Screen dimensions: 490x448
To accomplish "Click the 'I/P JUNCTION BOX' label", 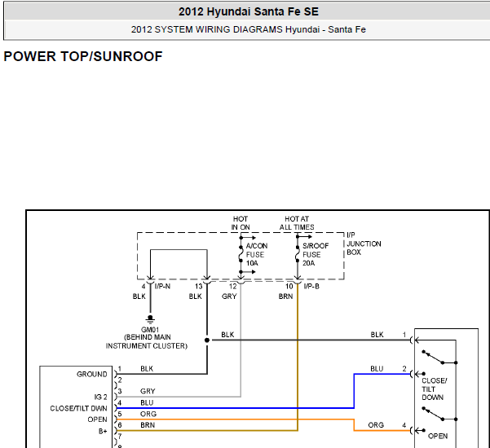I will [364, 244].
